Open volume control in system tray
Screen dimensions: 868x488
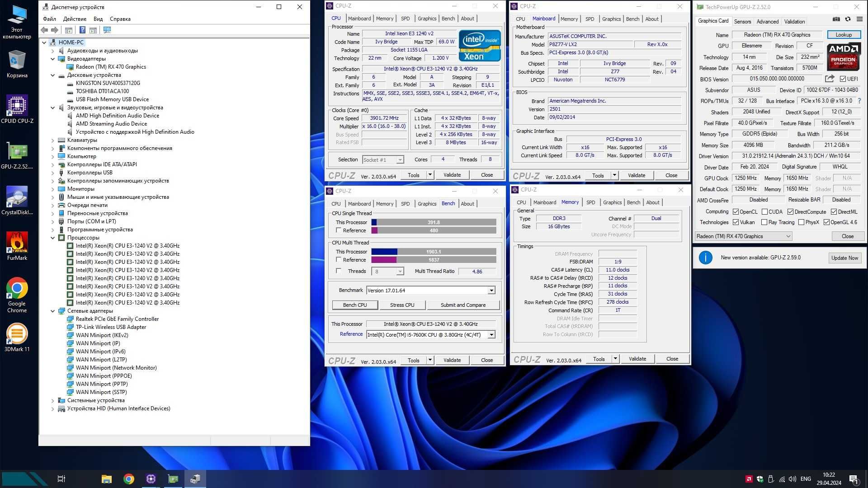793,479
